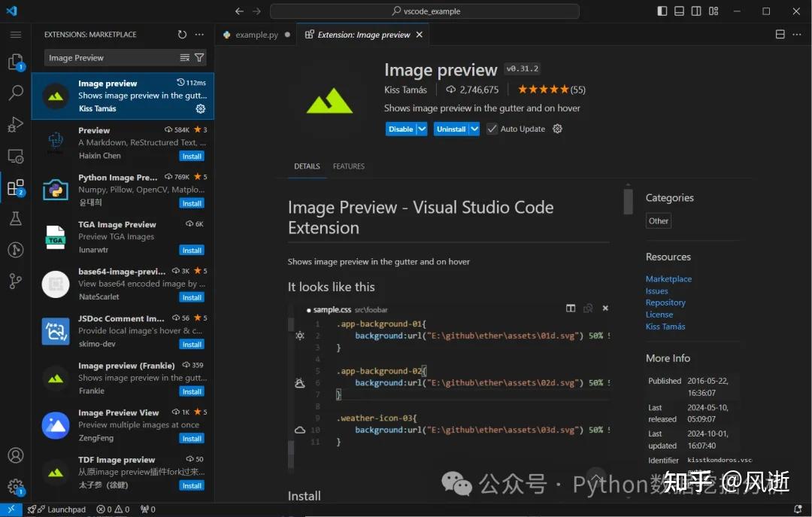
Task: Toggle the Auto Update checkbox
Action: point(492,129)
